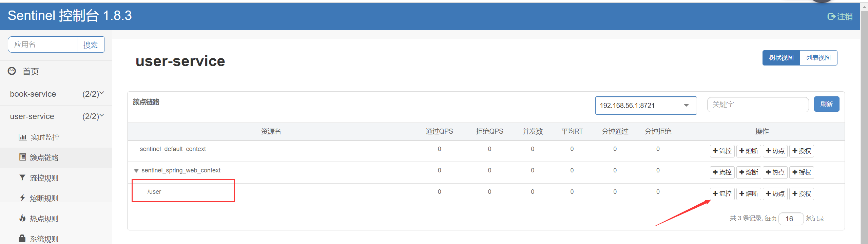Screen dimensions: 868x244
Task: Click the lock icon for 系统规则
Action: point(22,238)
